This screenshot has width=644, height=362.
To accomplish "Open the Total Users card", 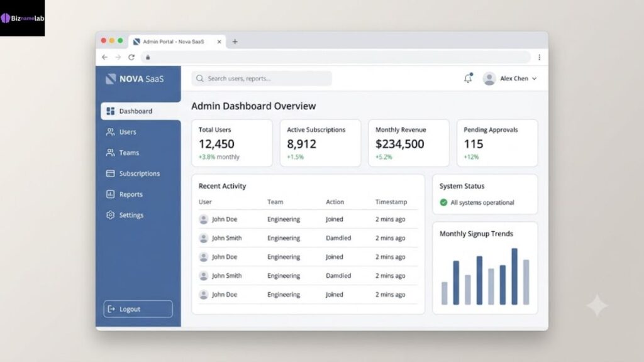I will tap(231, 143).
